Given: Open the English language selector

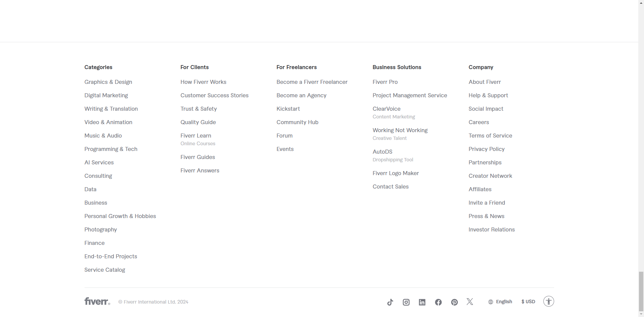Looking at the screenshot, I should (500, 302).
